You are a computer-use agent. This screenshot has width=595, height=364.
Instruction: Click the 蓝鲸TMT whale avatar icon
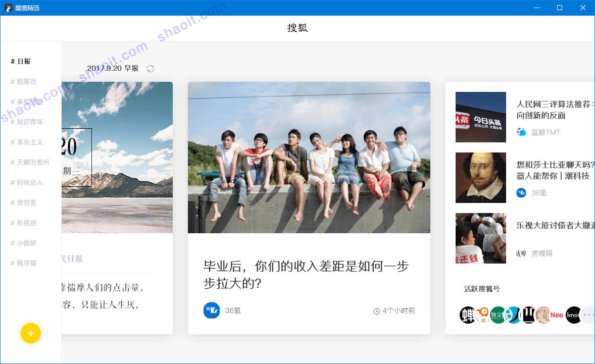click(x=521, y=132)
